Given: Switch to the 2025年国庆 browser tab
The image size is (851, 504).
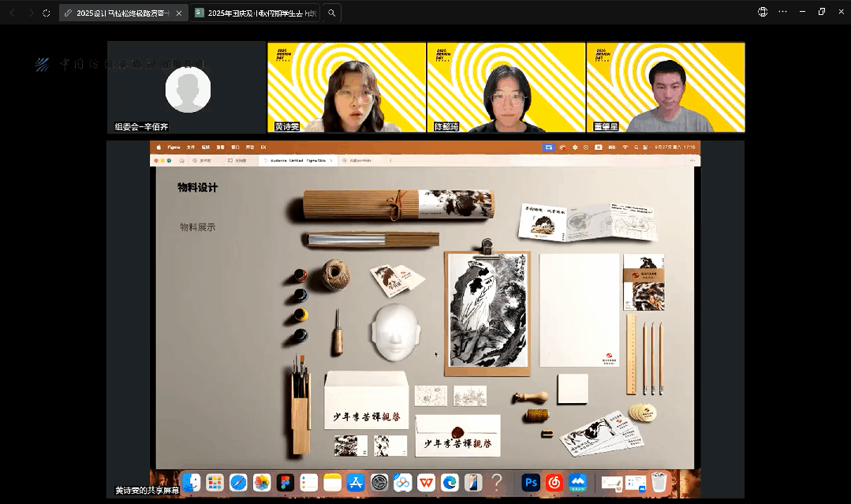Looking at the screenshot, I should coord(256,13).
